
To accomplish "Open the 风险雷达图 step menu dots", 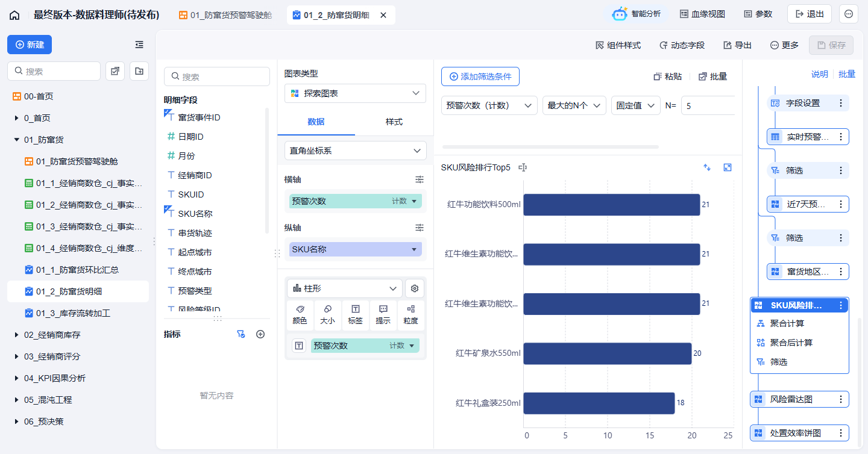I will click(x=841, y=399).
